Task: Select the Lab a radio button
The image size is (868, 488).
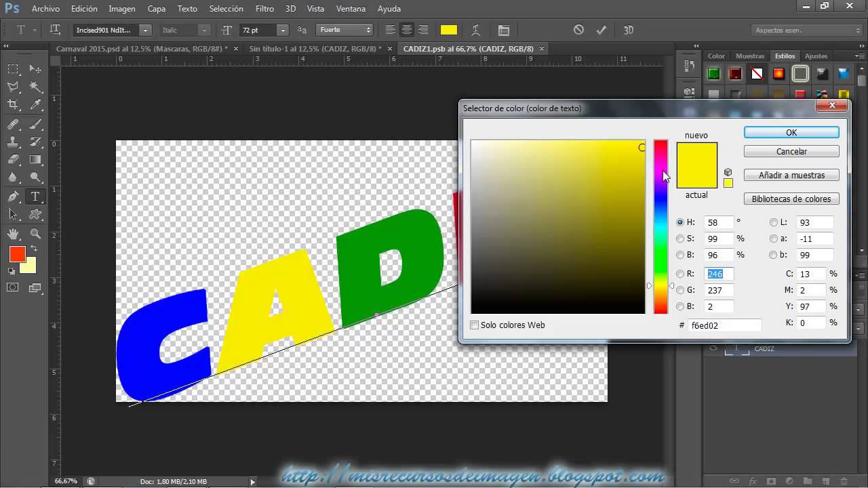Action: pos(774,239)
